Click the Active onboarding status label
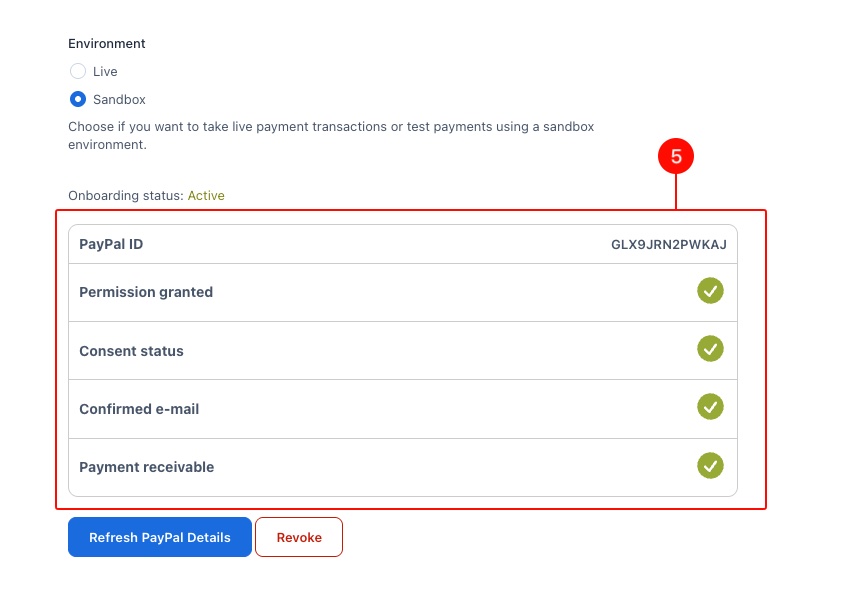Viewport: 843px width, 601px height. coord(206,195)
